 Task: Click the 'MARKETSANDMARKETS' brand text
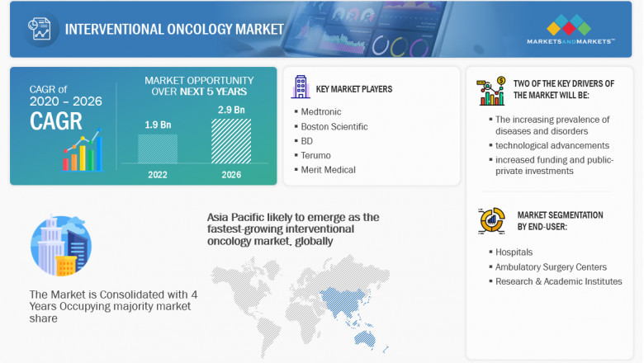[571, 41]
